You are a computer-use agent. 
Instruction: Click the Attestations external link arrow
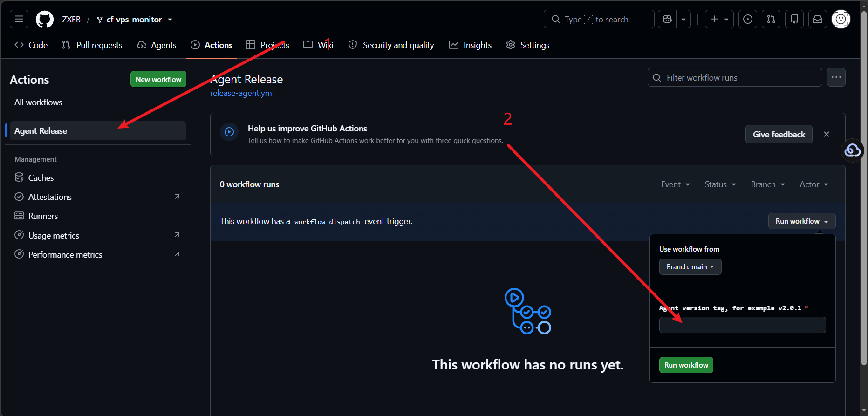click(x=177, y=197)
